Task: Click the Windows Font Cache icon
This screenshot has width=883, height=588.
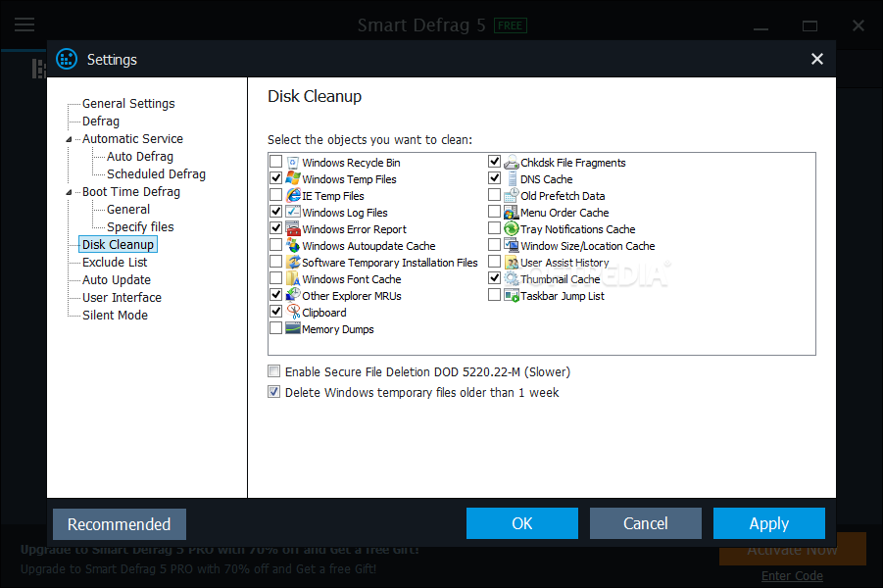Action: (x=293, y=278)
